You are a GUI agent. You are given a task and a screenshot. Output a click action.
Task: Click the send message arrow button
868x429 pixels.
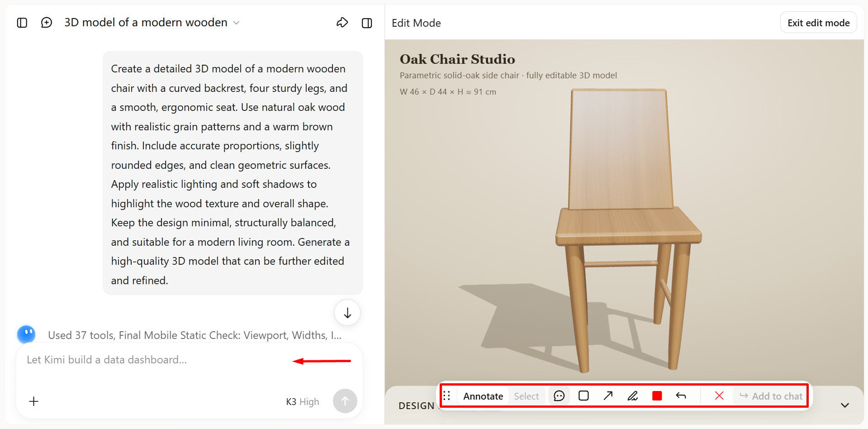click(x=345, y=401)
